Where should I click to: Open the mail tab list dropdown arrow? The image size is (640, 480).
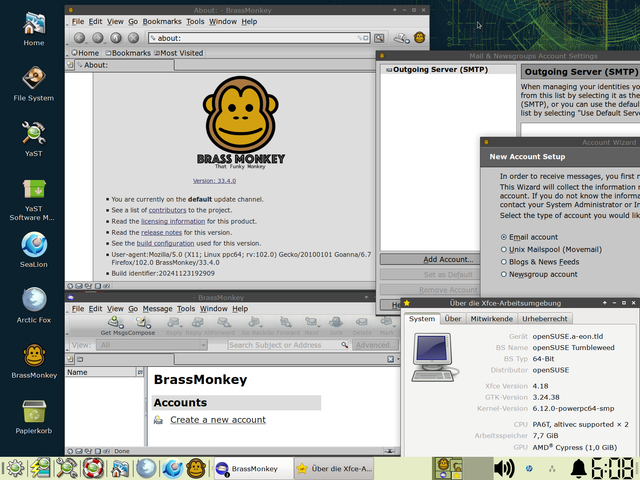pyautogui.click(x=398, y=359)
